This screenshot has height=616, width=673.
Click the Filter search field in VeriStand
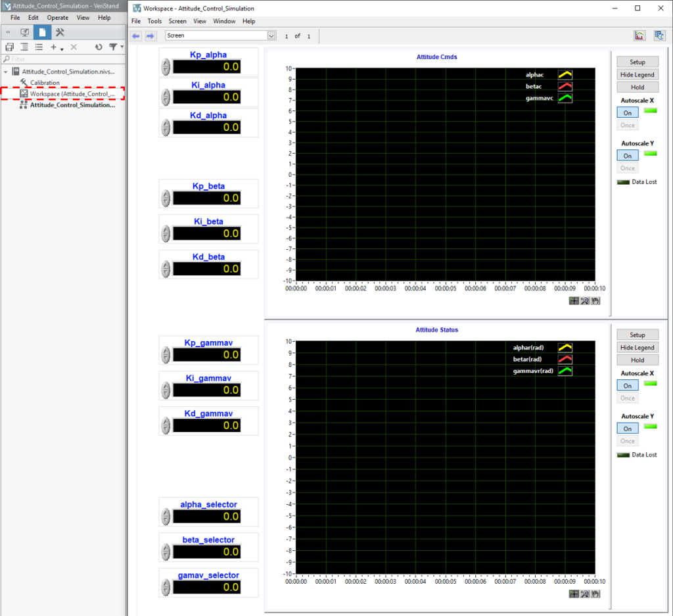tap(64, 59)
